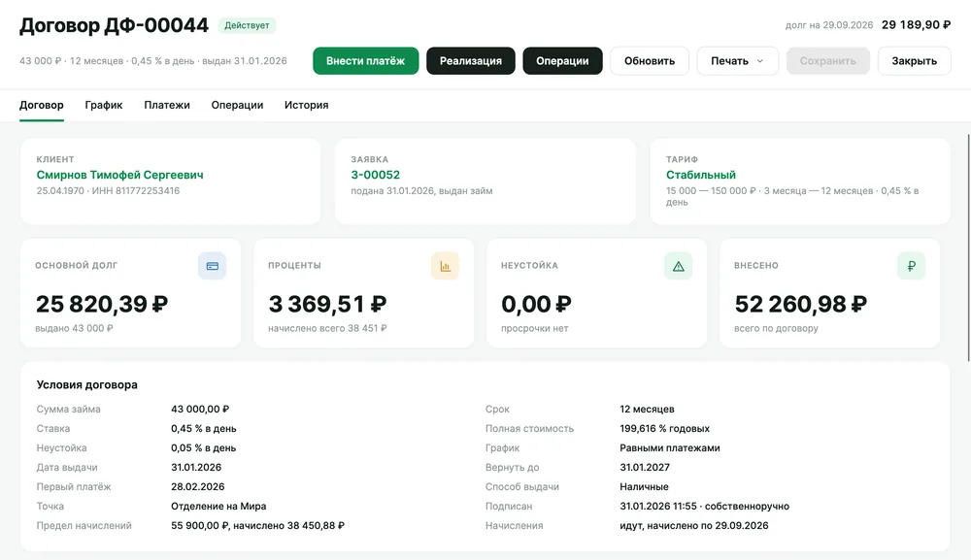Click the ruble icon in Внесено tile
This screenshot has height=560, width=971.
tap(911, 266)
